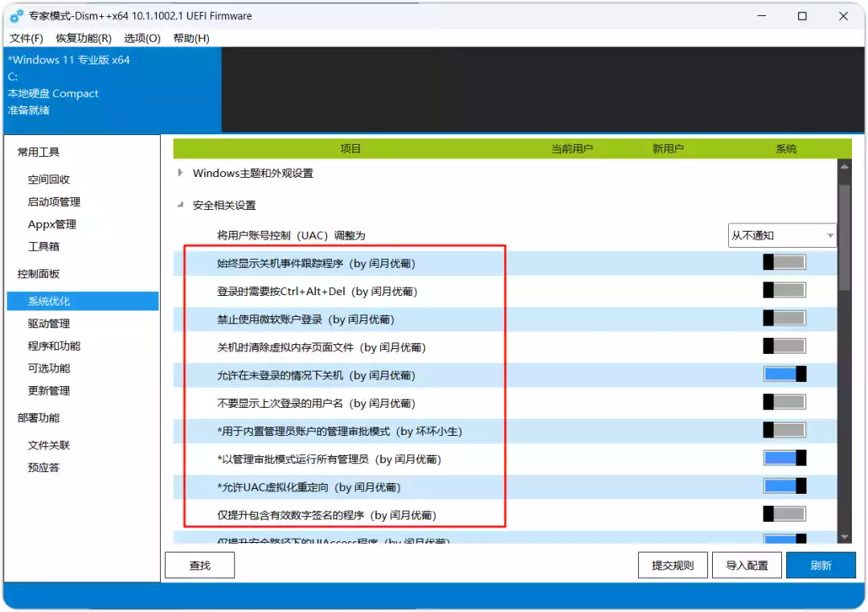The width and height of the screenshot is (868, 612).
Task: Click the 查找 button
Action: pos(200,565)
